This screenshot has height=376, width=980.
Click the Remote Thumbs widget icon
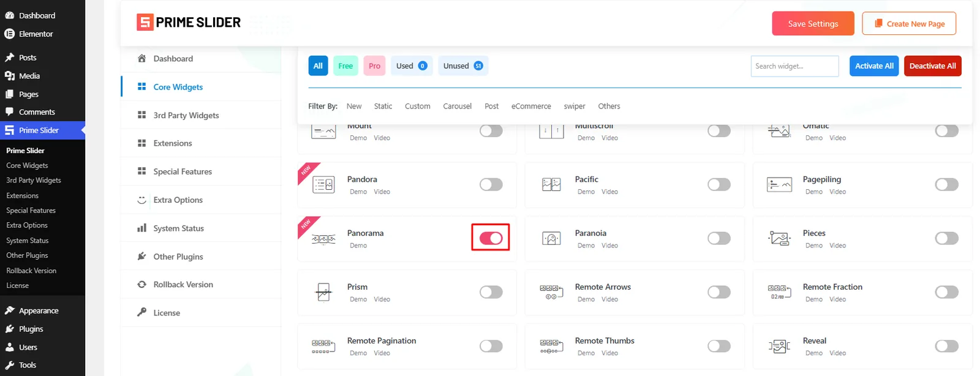coord(551,346)
